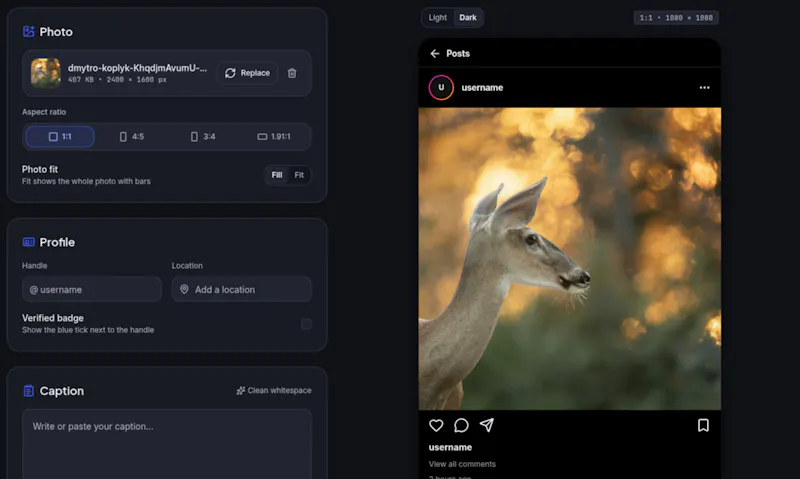Click the 1:1 · 1080 × 1080 size label
The height and width of the screenshot is (479, 800).
click(676, 18)
